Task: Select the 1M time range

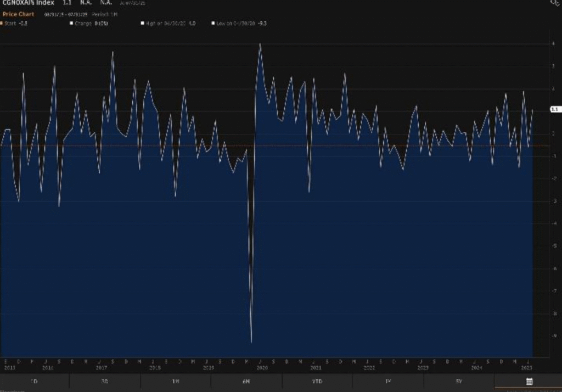Action: [176, 381]
